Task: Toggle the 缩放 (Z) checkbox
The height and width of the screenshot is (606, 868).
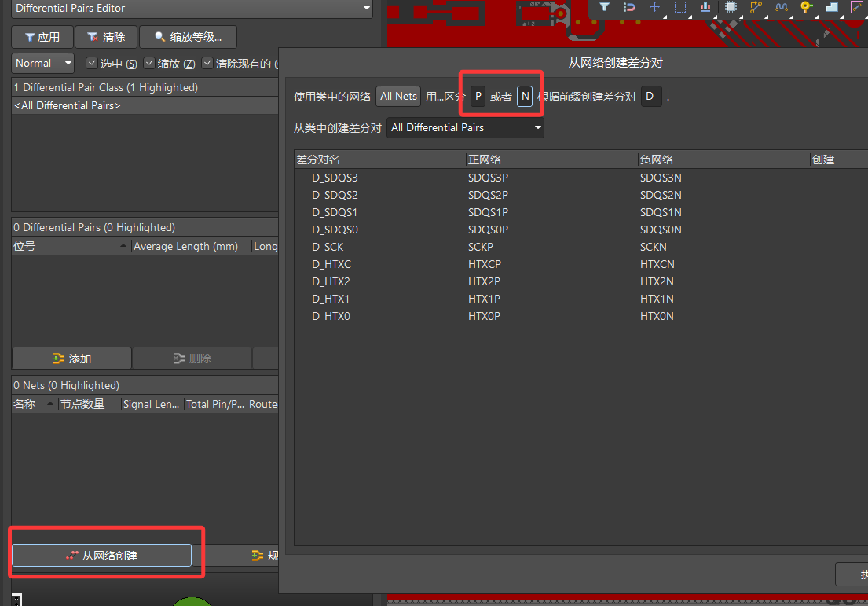Action: pyautogui.click(x=149, y=63)
